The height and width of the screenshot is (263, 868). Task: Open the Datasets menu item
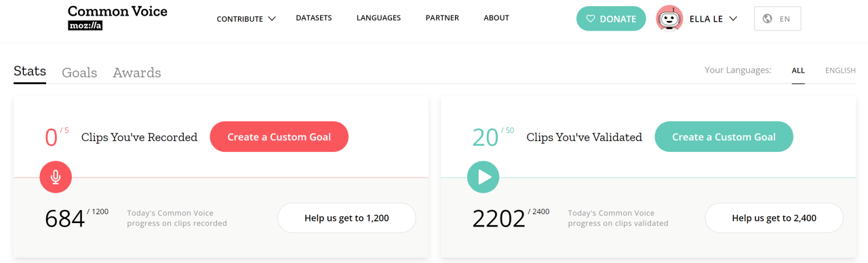click(314, 18)
